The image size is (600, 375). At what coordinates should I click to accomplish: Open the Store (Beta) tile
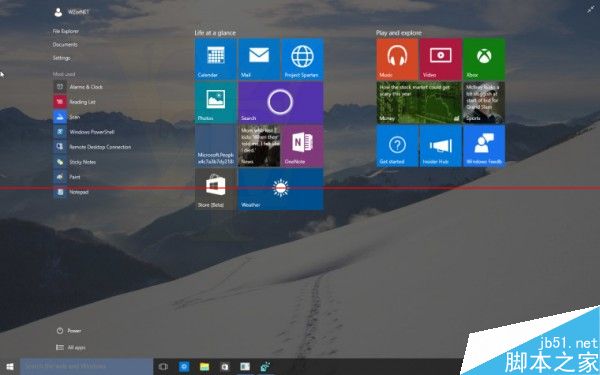[x=215, y=189]
